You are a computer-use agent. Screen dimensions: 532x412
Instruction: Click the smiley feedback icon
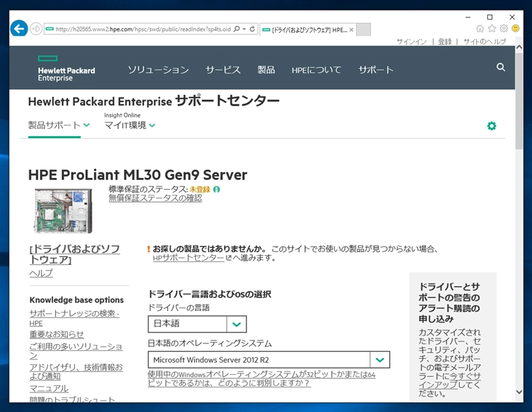pyautogui.click(x=516, y=29)
